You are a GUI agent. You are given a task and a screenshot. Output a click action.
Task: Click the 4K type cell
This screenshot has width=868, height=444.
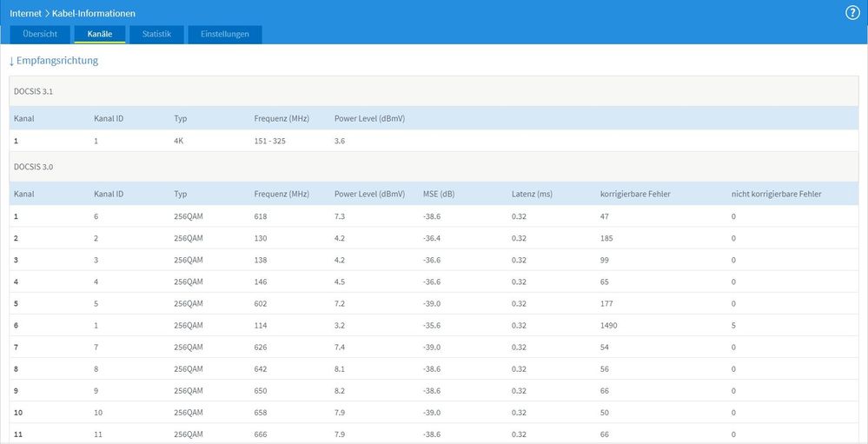click(x=178, y=141)
